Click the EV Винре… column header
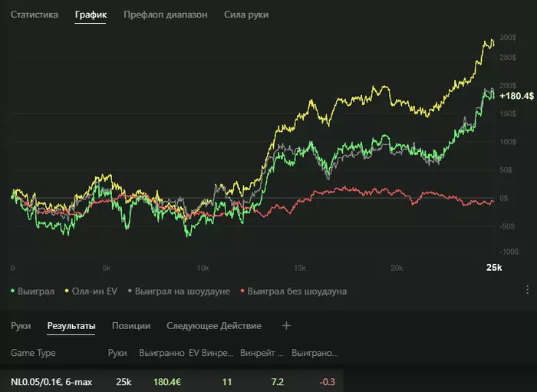 210,354
